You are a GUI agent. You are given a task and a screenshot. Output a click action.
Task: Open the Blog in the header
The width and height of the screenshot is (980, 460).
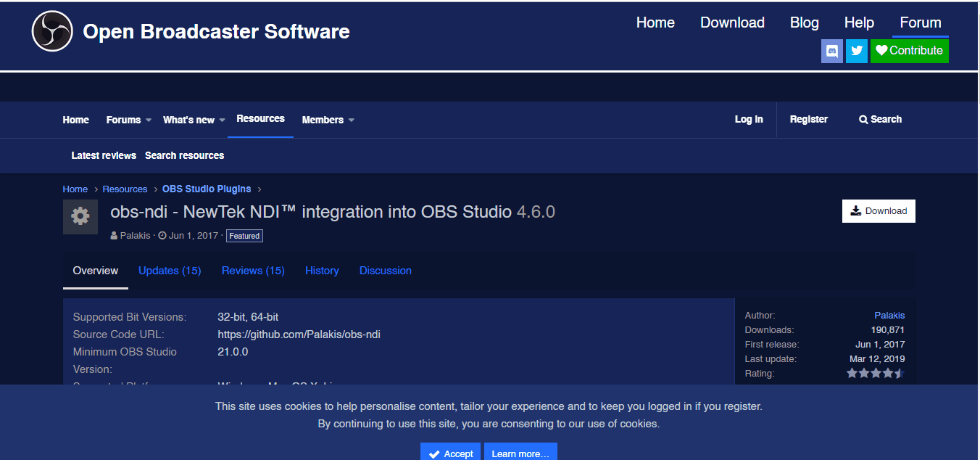pos(804,22)
